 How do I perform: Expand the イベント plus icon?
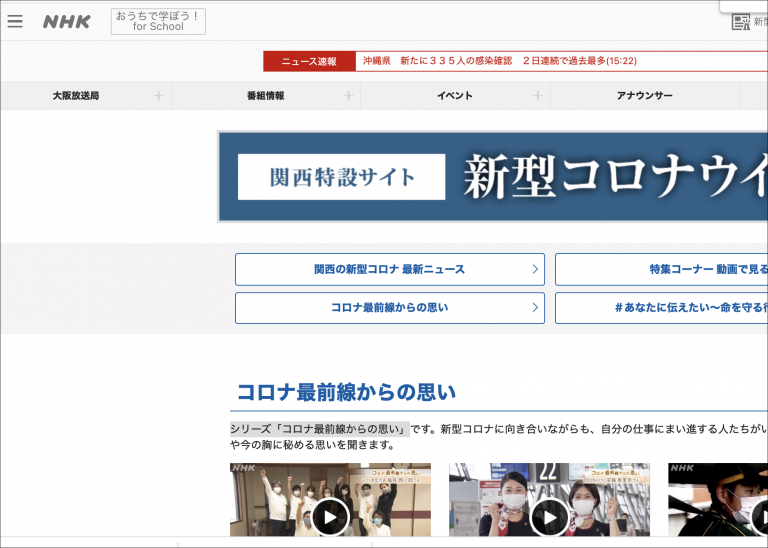pos(537,96)
